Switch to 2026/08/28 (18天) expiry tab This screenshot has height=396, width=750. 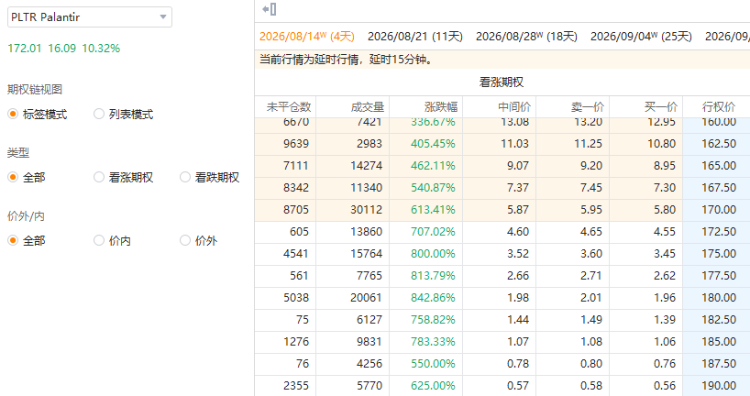[x=527, y=36]
